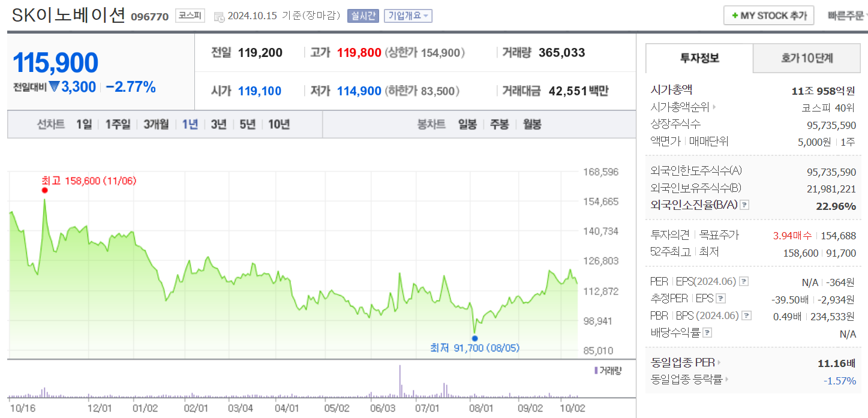Click the SK이노베이션 stock title

point(69,16)
